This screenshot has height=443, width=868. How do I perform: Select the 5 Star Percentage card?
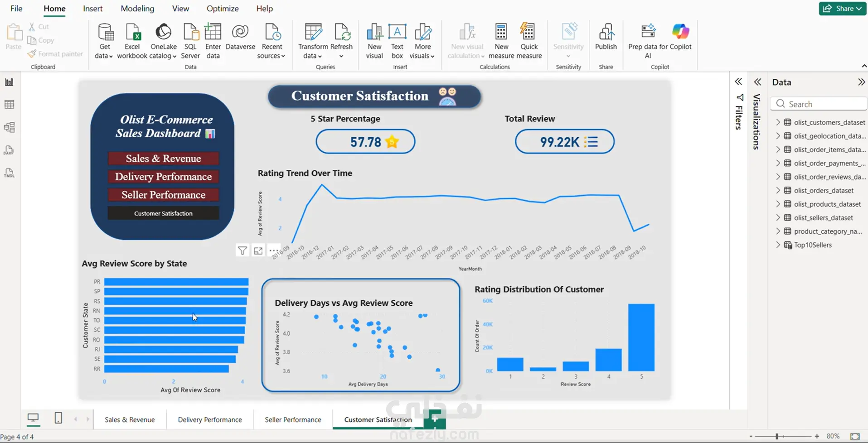[365, 142]
